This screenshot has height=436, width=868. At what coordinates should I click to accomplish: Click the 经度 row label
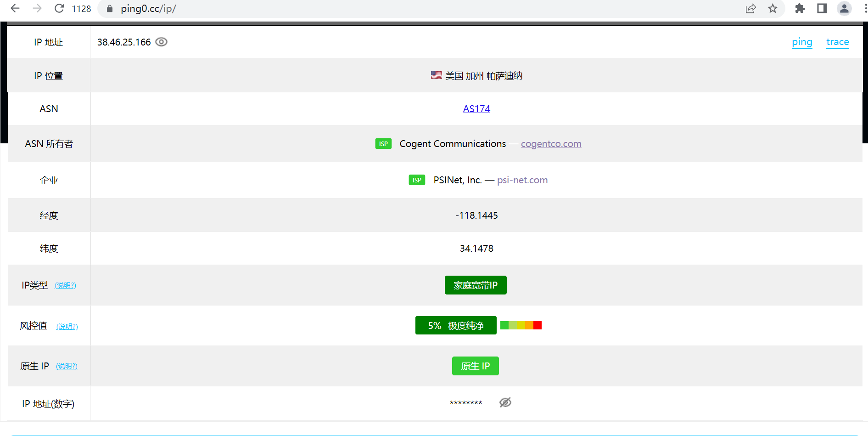[x=49, y=215]
